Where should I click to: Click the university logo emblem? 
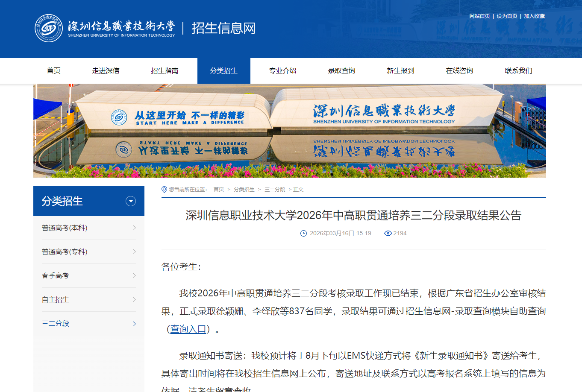click(x=49, y=28)
